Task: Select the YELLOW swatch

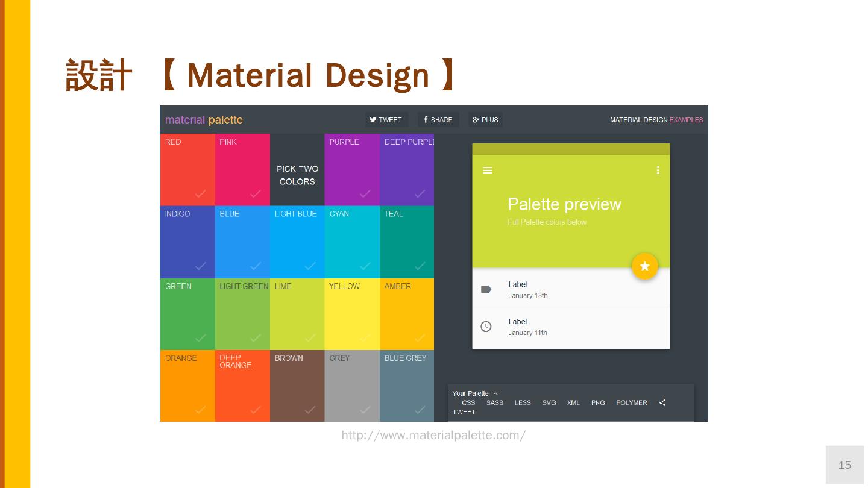Action: tap(352, 314)
